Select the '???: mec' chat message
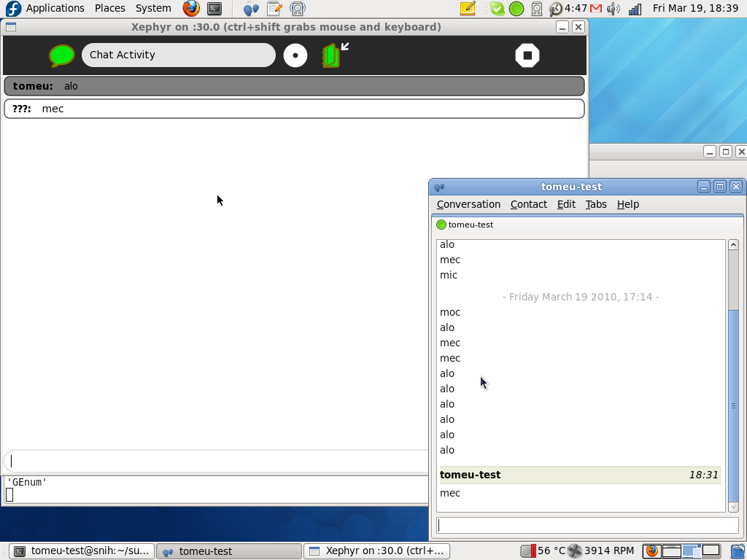The image size is (747, 560). 295,109
